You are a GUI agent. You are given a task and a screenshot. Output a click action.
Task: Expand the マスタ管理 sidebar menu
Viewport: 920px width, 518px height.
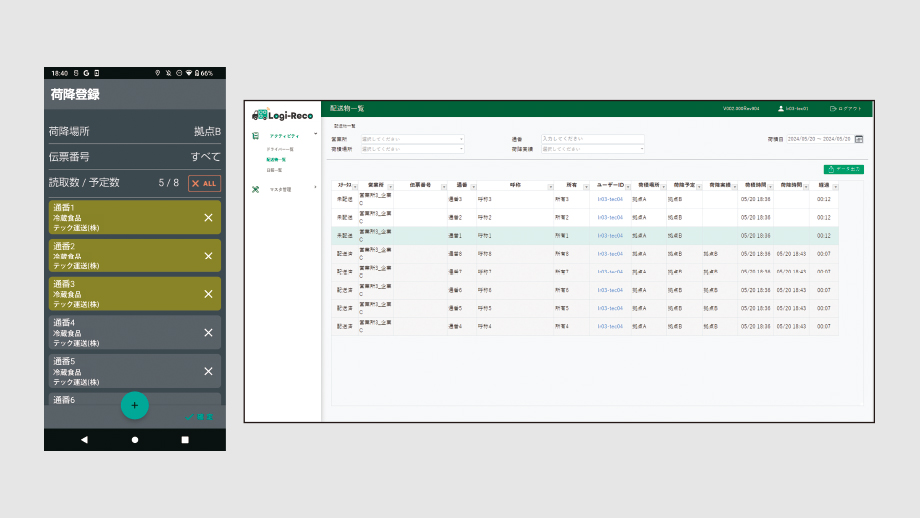287,188
